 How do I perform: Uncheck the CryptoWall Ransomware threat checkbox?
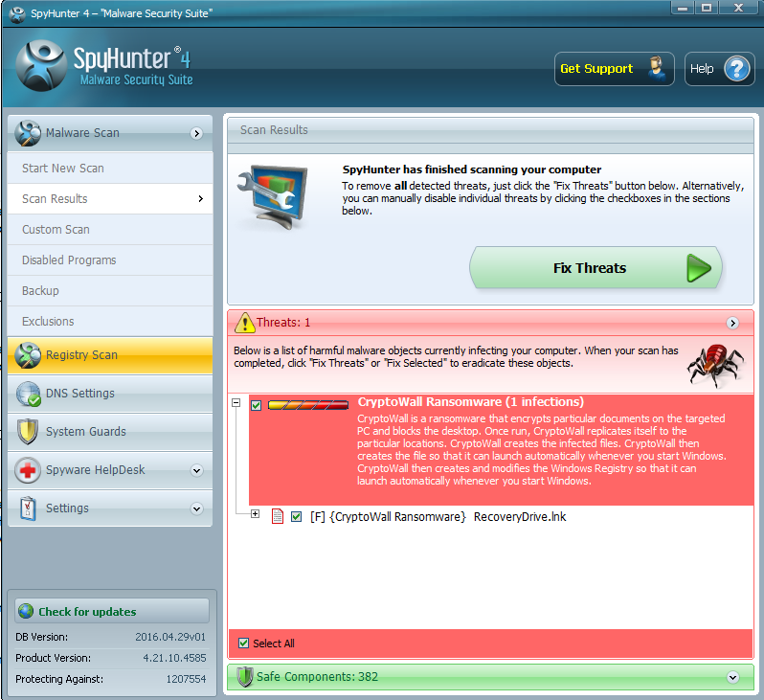coord(257,405)
